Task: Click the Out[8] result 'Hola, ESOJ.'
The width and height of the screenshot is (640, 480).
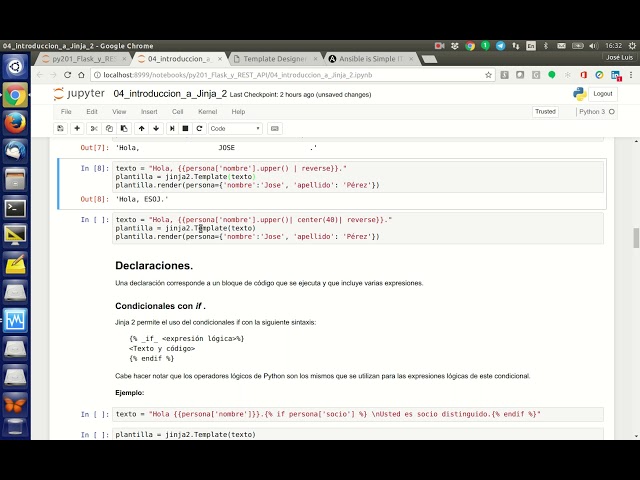Action: [x=142, y=199]
